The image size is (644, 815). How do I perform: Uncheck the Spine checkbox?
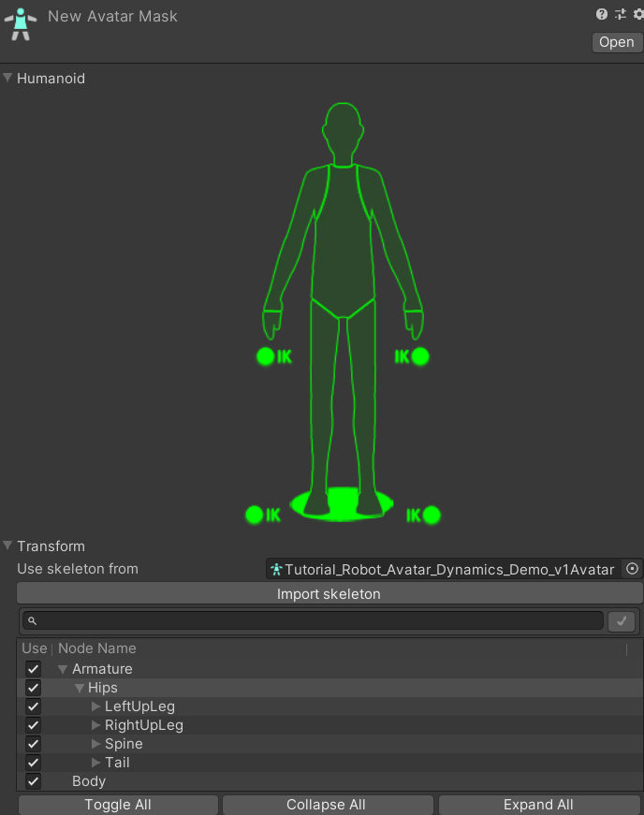[x=33, y=744]
